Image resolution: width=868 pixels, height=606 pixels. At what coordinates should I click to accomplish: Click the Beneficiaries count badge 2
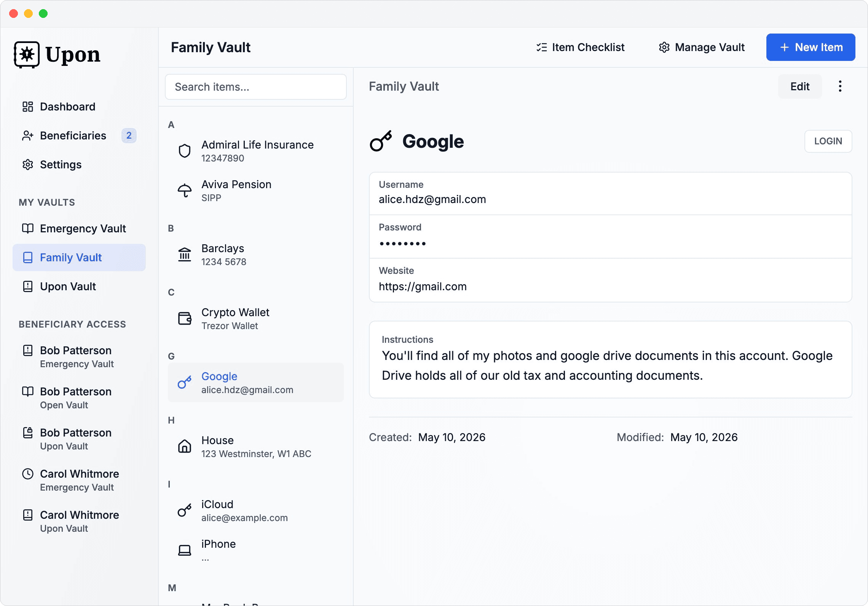(x=129, y=136)
